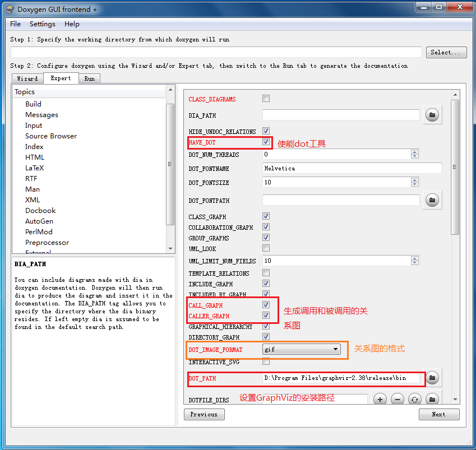Toggle INCLUDE_GRAPH checkbox
Viewport: 476px width, 450px height.
point(266,283)
